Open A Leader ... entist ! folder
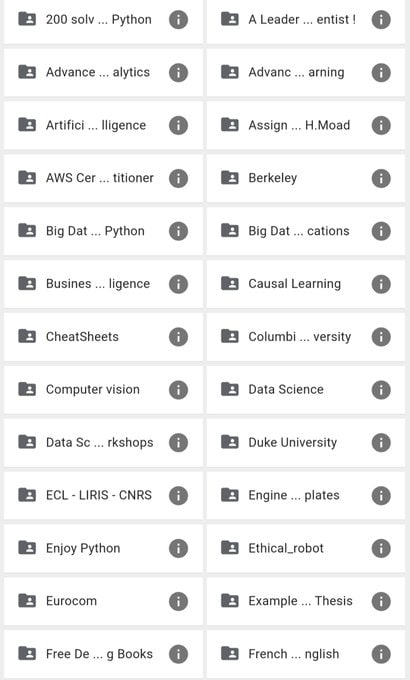 click(306, 20)
